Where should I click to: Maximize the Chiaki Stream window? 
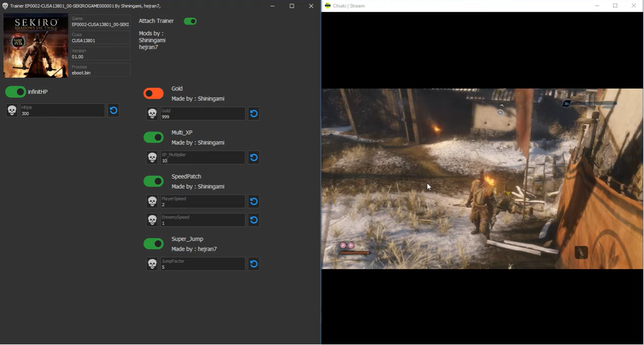tap(615, 6)
